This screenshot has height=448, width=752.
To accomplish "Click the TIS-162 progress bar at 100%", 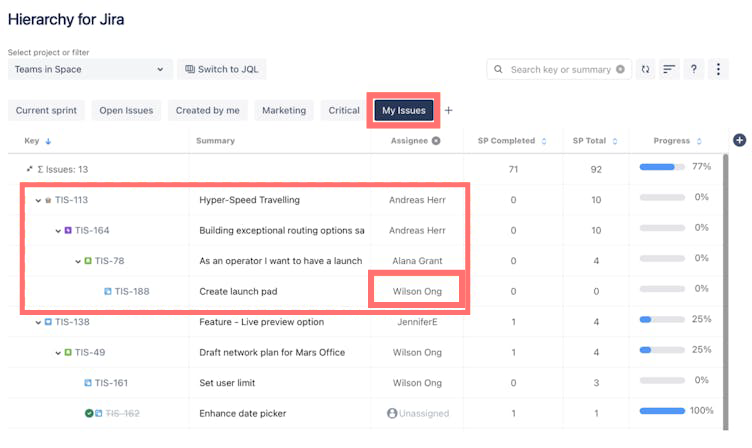I will click(662, 411).
